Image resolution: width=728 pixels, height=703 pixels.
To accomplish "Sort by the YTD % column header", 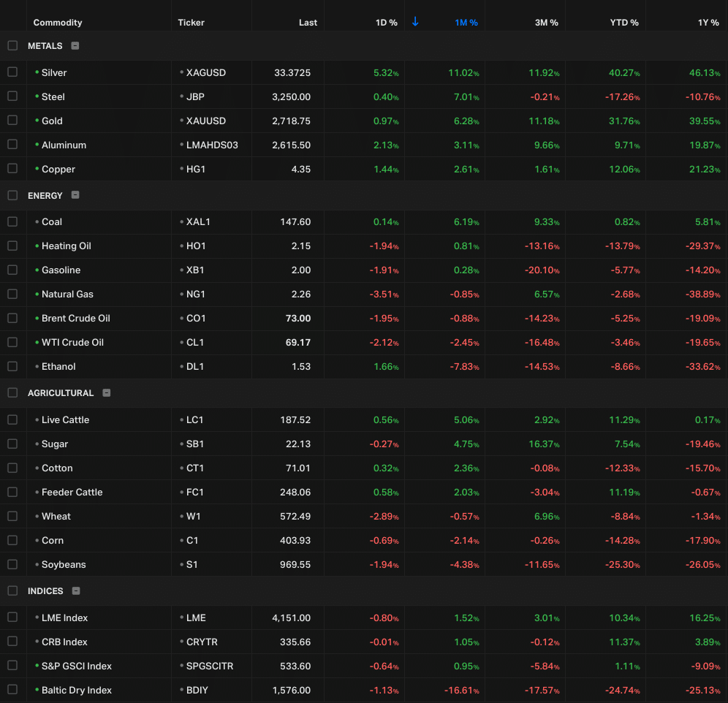I will 624,22.
